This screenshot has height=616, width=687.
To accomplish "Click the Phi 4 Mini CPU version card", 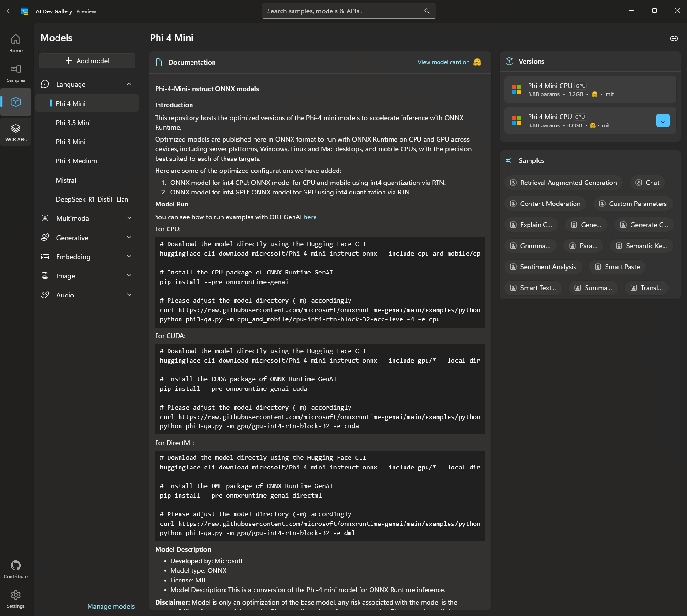I will (590, 121).
